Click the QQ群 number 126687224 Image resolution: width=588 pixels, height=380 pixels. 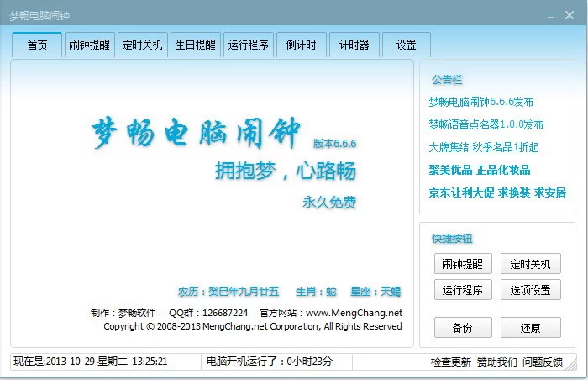pyautogui.click(x=225, y=313)
